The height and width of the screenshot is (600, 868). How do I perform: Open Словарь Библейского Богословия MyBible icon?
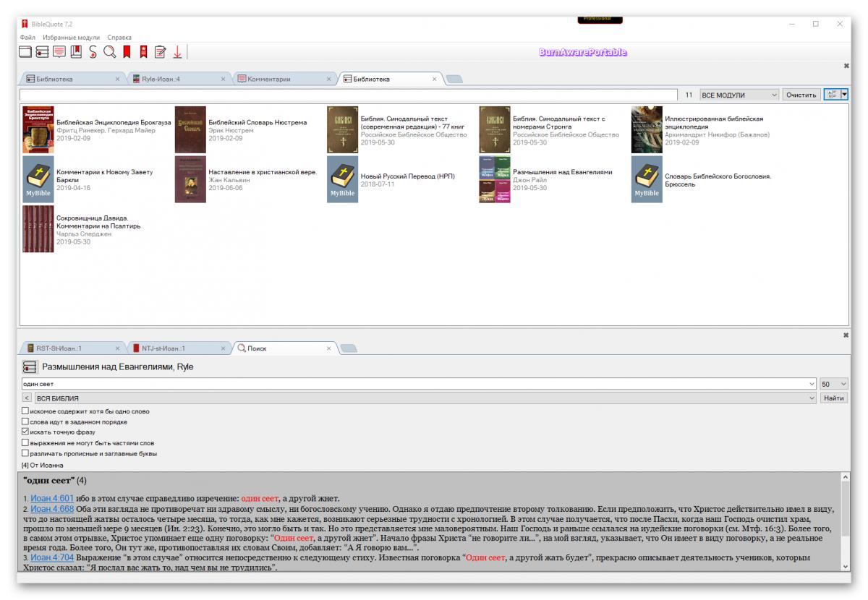[x=647, y=179]
